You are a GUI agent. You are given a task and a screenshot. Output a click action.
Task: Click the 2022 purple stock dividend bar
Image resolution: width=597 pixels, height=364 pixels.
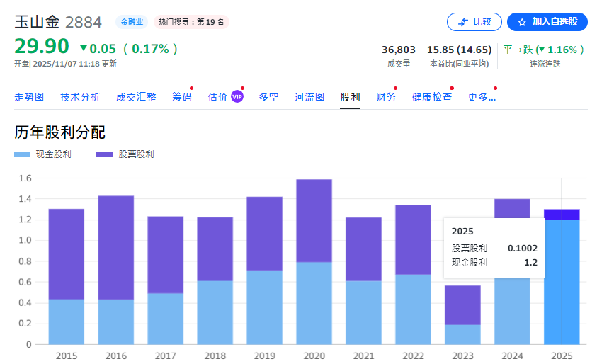point(413,239)
